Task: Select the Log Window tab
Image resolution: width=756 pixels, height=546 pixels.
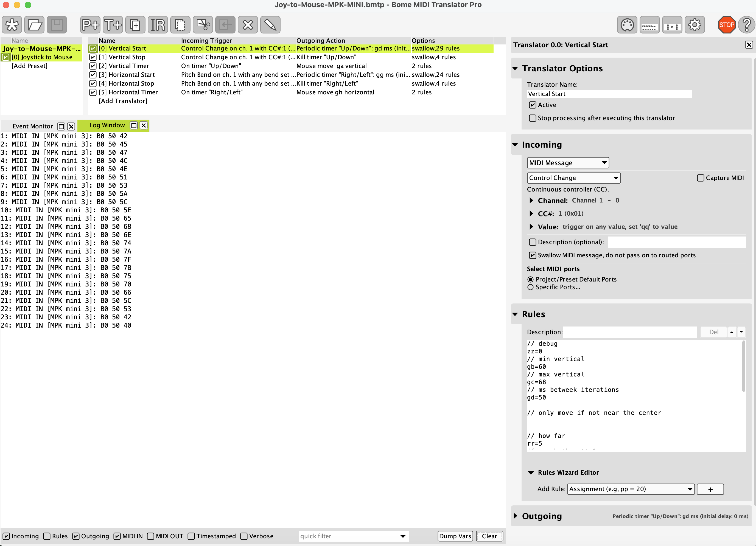Action: click(x=107, y=125)
